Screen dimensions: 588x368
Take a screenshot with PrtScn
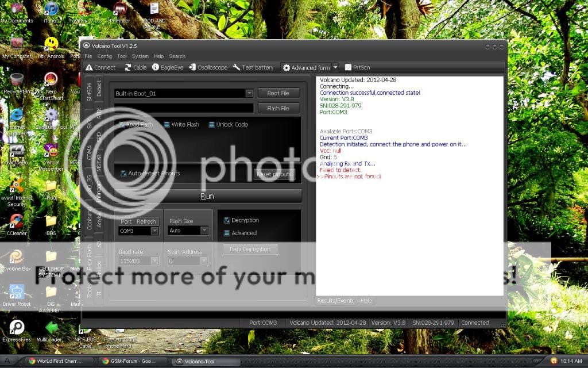pyautogui.click(x=349, y=68)
